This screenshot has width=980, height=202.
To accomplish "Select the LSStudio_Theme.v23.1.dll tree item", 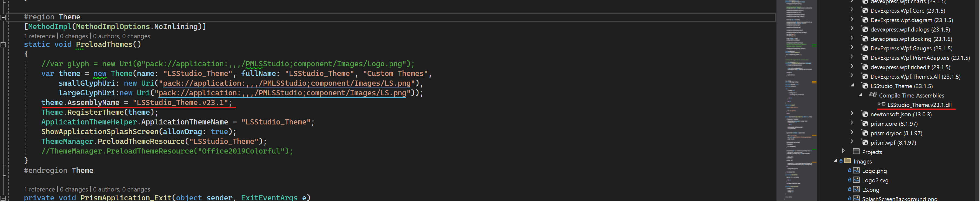I will coord(920,105).
